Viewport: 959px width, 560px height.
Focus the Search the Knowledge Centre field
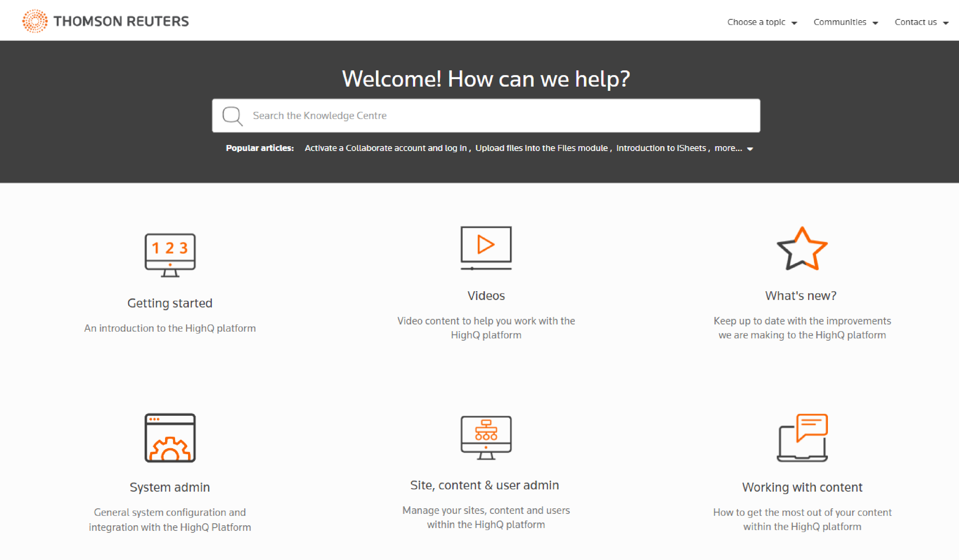tap(486, 116)
